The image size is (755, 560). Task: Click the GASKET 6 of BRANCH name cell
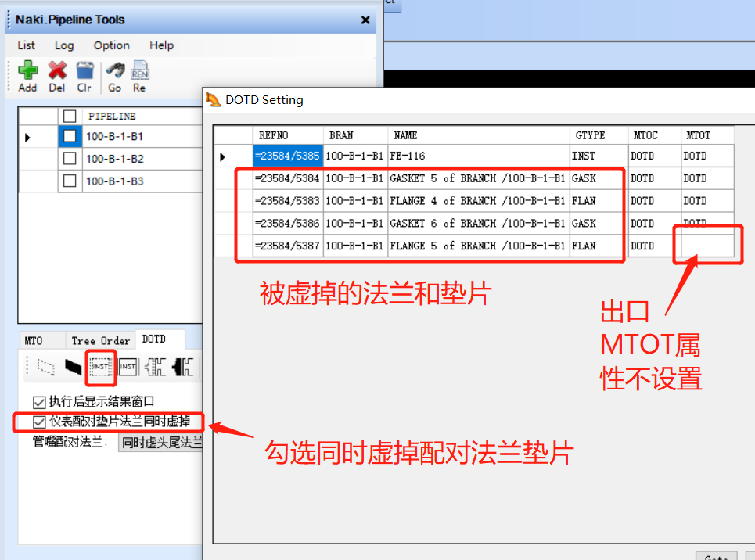(x=479, y=224)
